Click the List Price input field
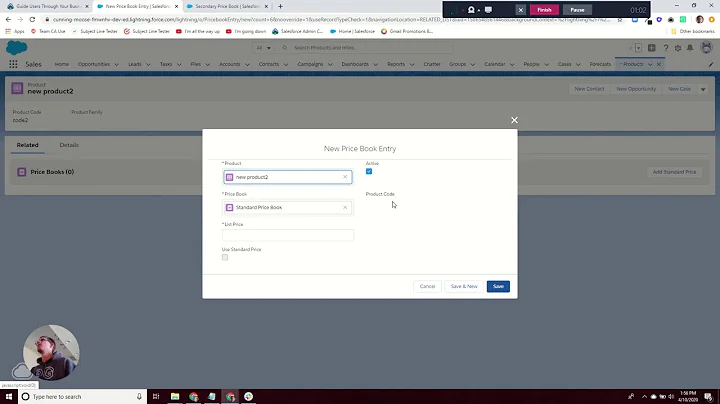 pos(288,235)
